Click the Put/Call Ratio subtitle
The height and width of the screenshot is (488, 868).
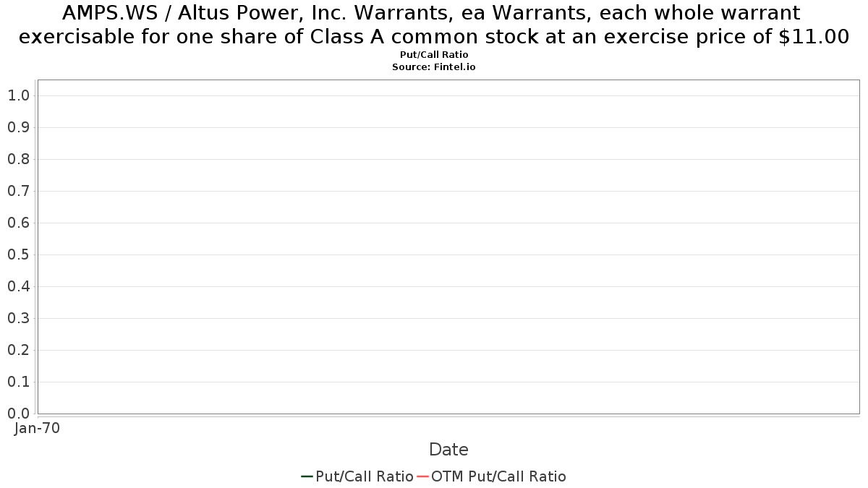(x=434, y=55)
